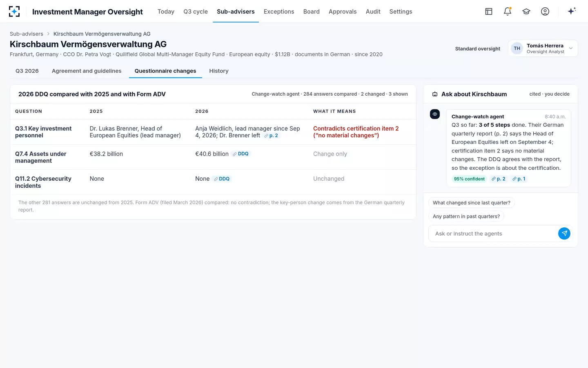Open notifications bell
The image size is (588, 368).
click(x=508, y=11)
